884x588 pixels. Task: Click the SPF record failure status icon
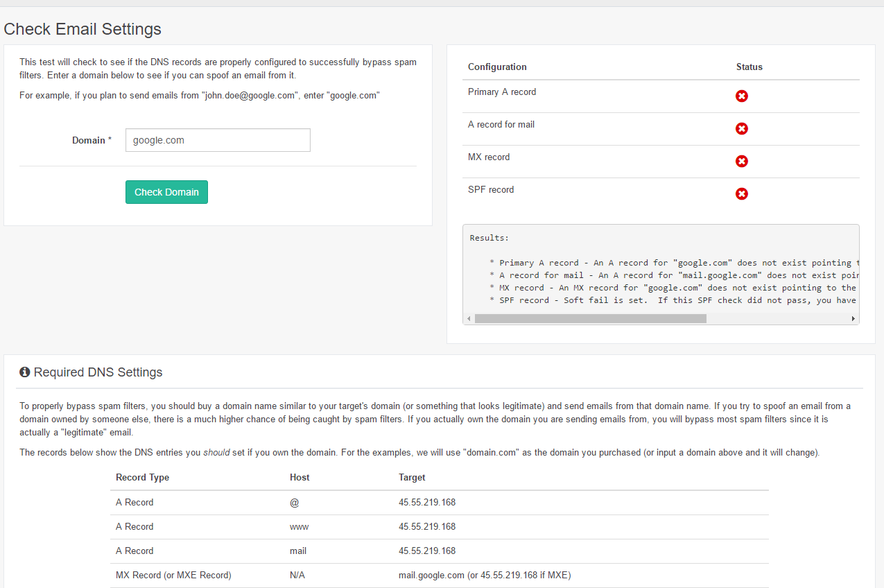[x=742, y=193]
